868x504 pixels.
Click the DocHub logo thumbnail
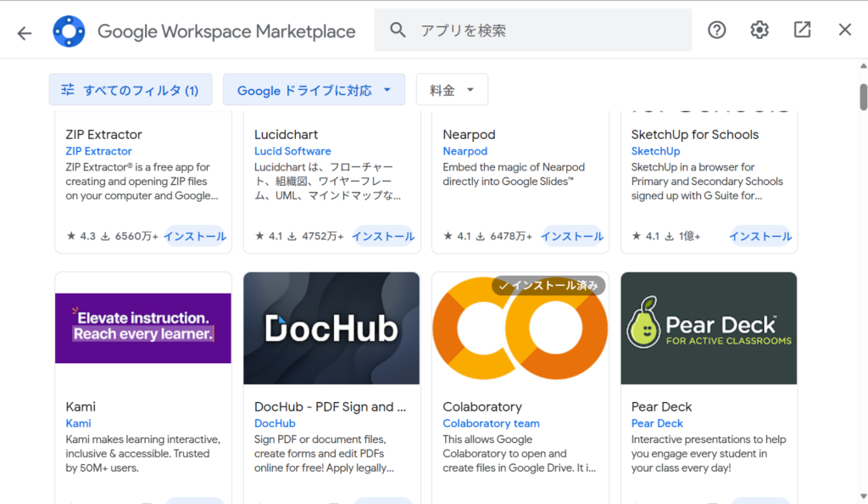coord(331,328)
